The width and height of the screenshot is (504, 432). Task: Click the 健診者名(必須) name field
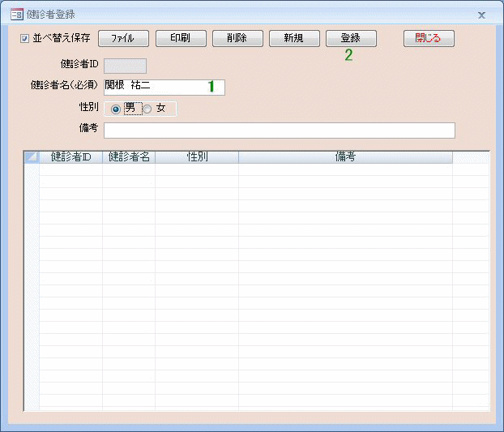click(x=164, y=87)
